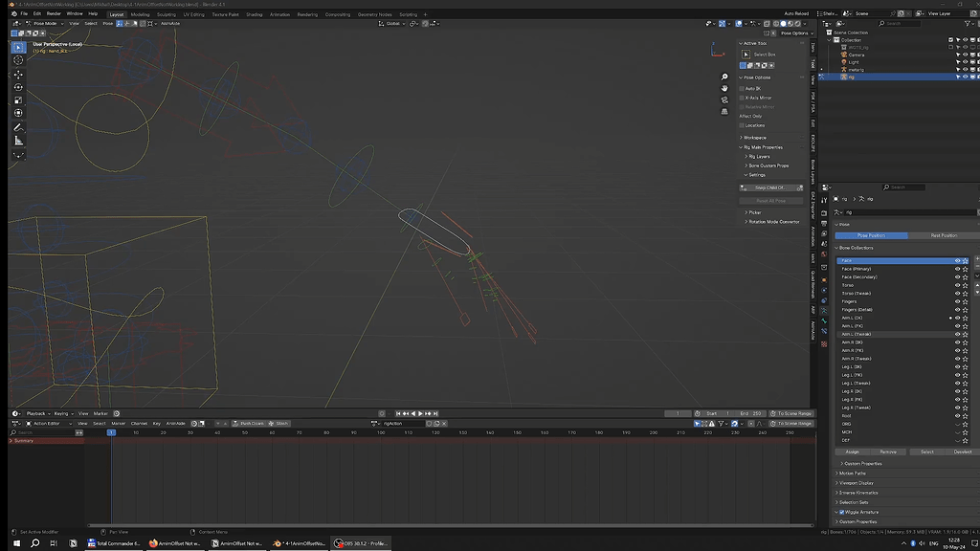Click the Light object icon in outliner
The image size is (980, 551).
point(844,62)
